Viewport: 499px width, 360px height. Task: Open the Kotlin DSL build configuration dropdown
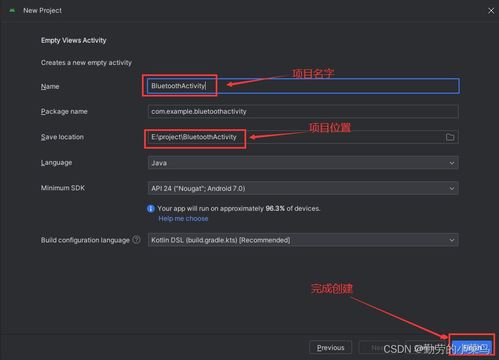(303, 240)
